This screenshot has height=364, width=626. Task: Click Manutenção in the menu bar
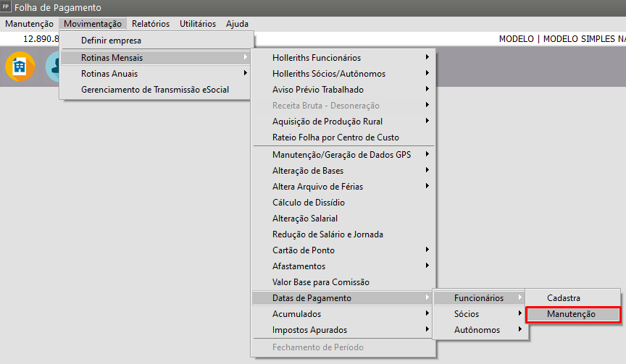click(29, 24)
